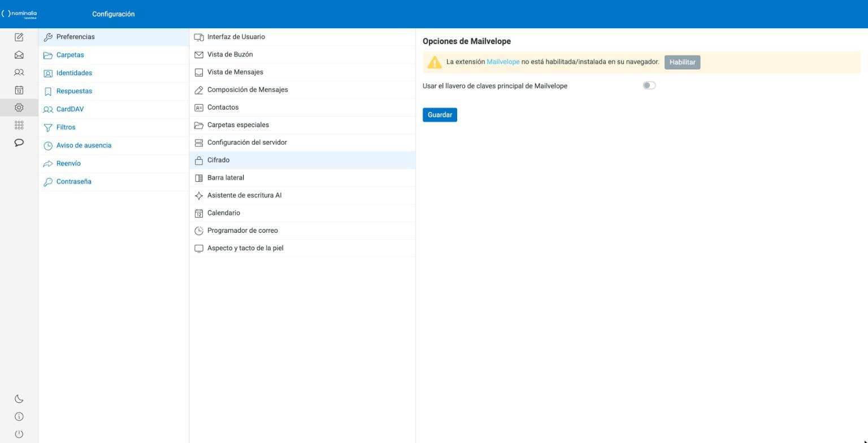The image size is (868, 443).
Task: Open Programador de correo preferences
Action: pyautogui.click(x=302, y=231)
